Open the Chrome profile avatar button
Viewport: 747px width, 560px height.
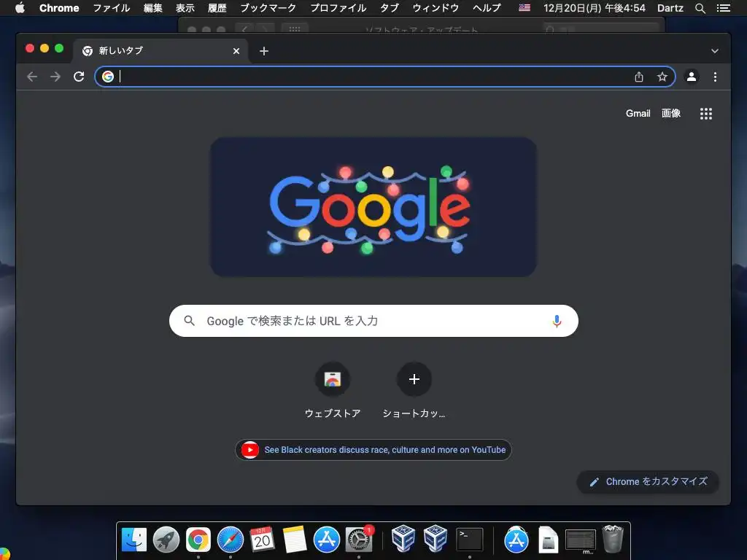coord(692,77)
